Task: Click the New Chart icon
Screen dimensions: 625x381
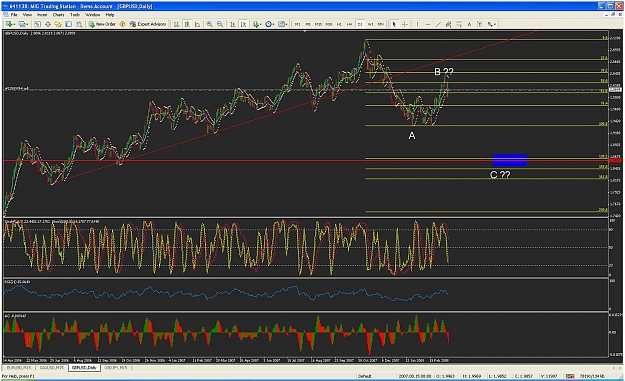Action: (x=9, y=24)
